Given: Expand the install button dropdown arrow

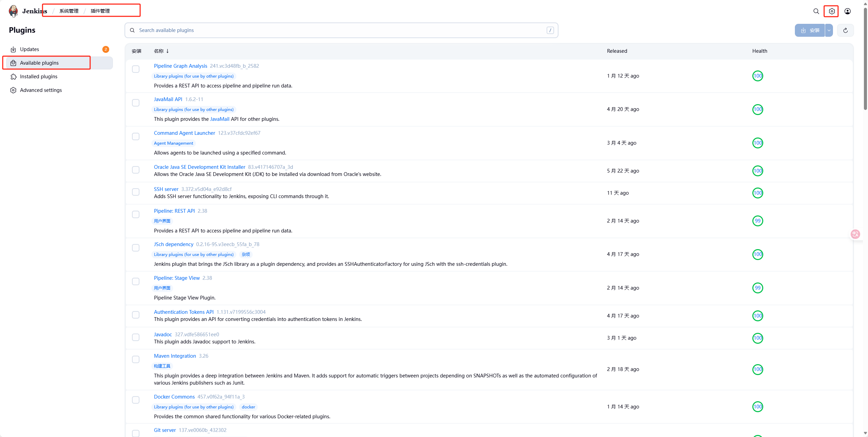Looking at the screenshot, I should 829,30.
